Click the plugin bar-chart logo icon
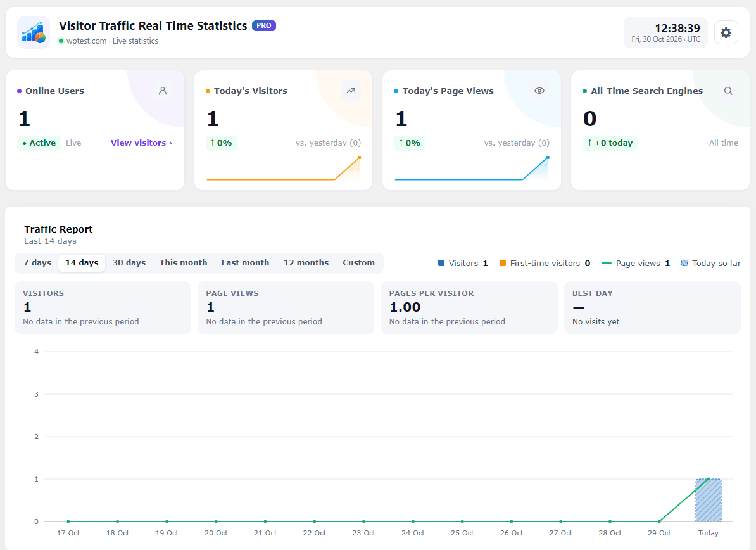Image resolution: width=756 pixels, height=550 pixels. tap(34, 32)
